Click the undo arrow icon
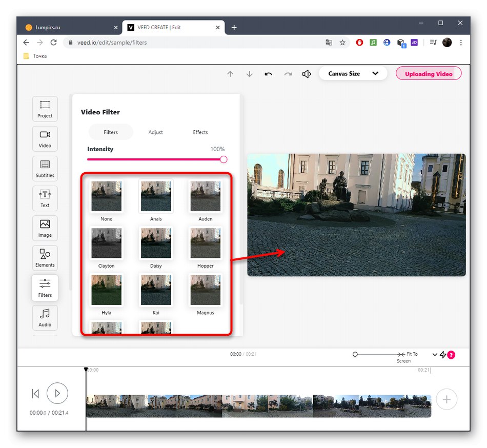 point(269,74)
